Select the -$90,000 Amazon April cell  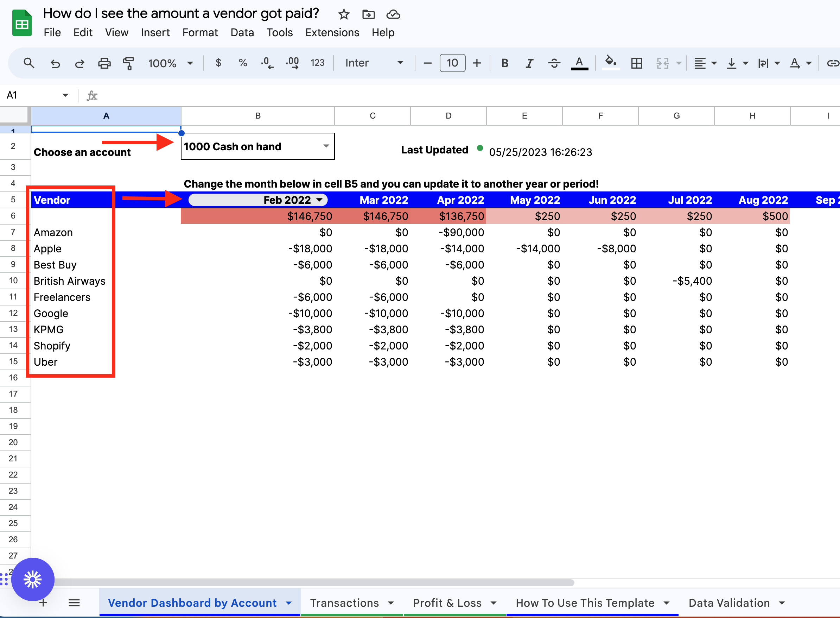click(x=448, y=232)
